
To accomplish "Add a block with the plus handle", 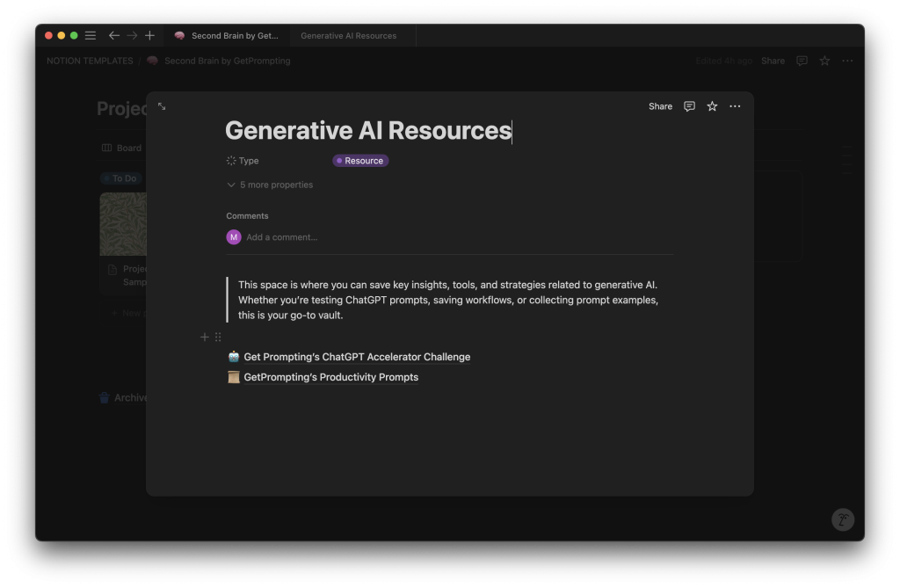I will [x=204, y=337].
